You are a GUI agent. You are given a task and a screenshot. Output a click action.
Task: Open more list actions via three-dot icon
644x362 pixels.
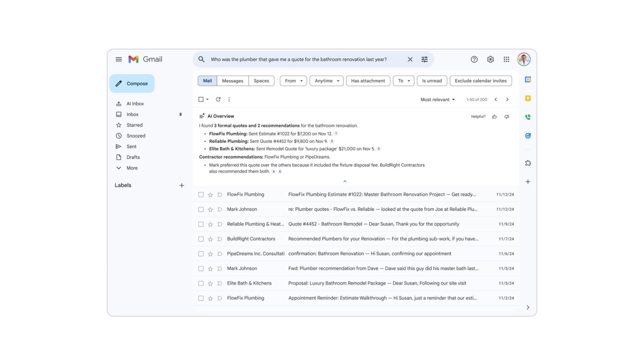point(229,99)
